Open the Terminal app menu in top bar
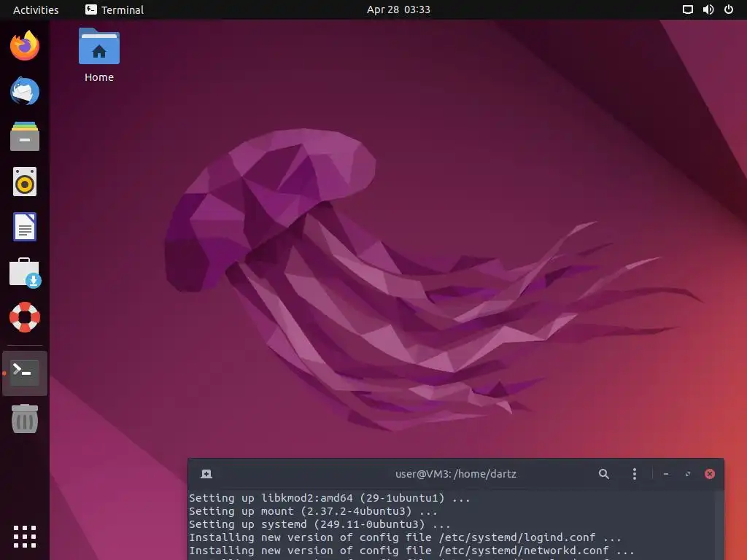This screenshot has height=560, width=747. tap(115, 9)
